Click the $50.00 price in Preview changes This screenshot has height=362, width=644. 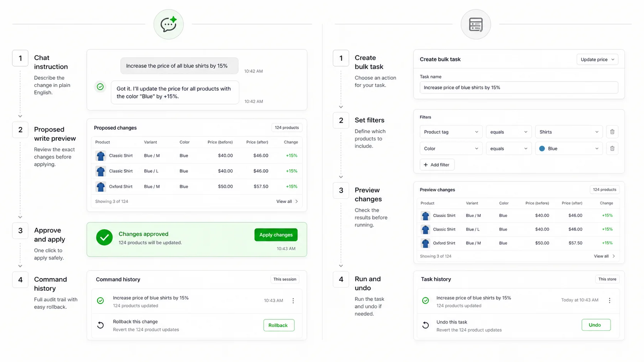click(542, 243)
